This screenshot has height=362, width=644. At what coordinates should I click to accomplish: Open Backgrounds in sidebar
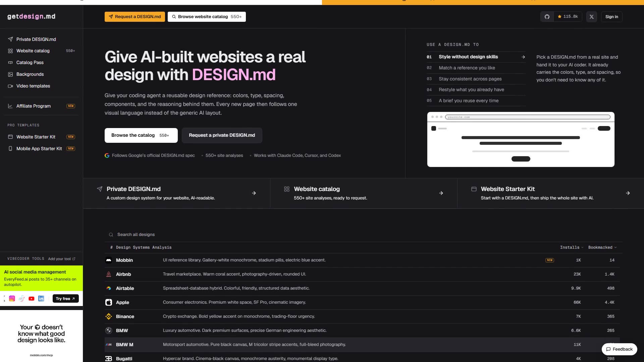tap(41, 74)
